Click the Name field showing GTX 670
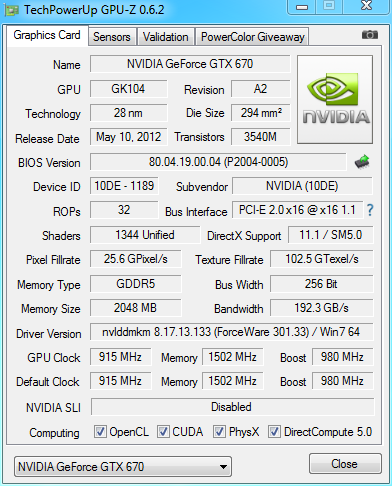 pos(190,64)
